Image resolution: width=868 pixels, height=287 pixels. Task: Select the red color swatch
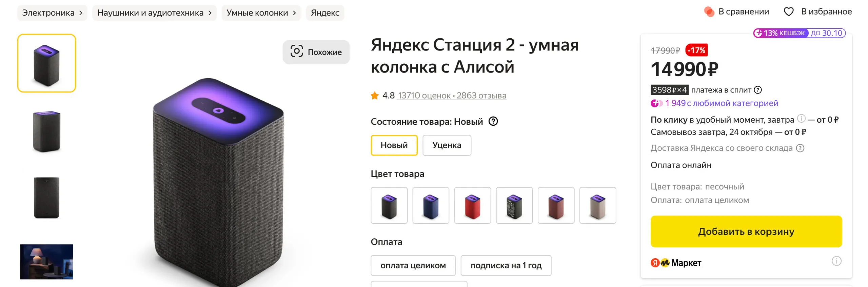coord(472,206)
